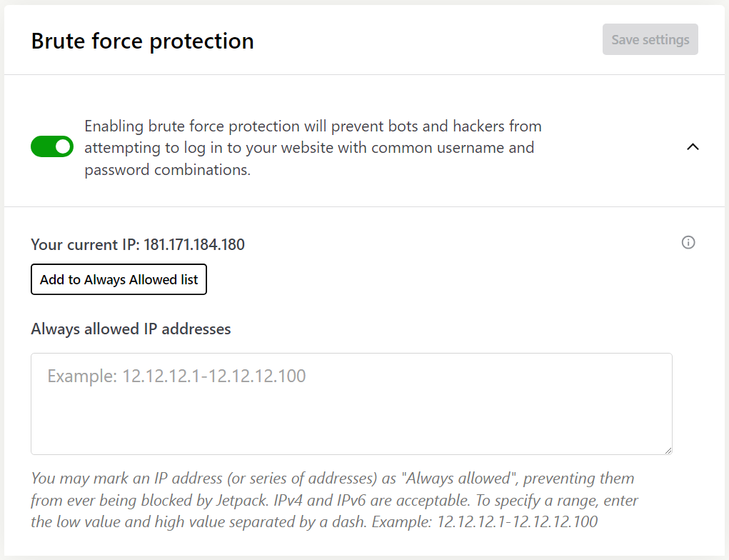Image resolution: width=729 pixels, height=560 pixels.
Task: Click "password combinations." in the description
Action: click(167, 170)
